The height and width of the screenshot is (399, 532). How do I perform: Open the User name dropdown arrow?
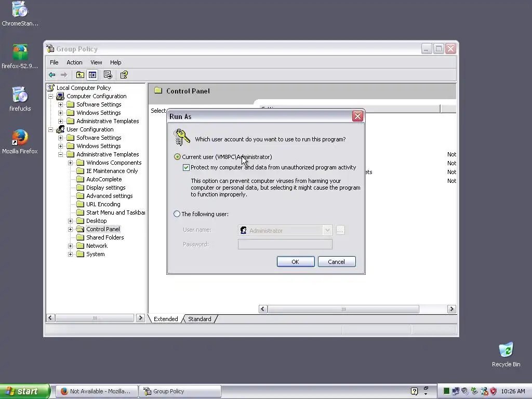[x=327, y=230]
